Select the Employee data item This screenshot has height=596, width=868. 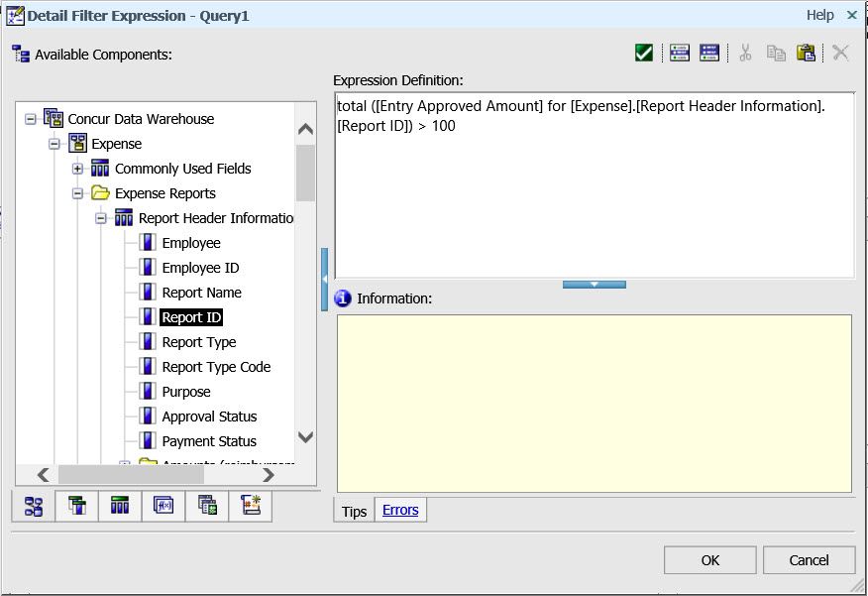191,243
